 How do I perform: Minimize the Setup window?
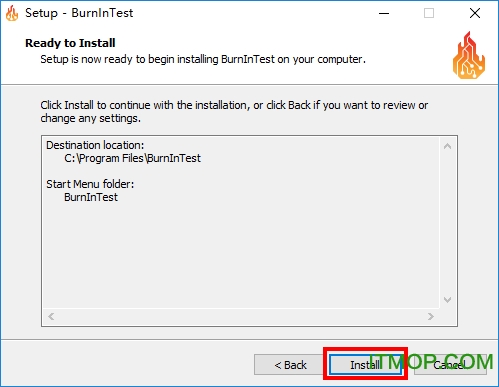(384, 13)
